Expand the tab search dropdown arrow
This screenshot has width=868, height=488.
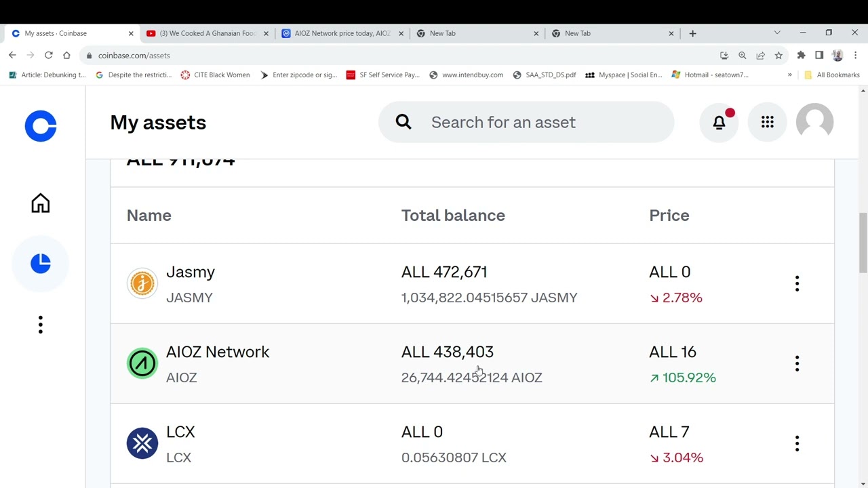777,33
